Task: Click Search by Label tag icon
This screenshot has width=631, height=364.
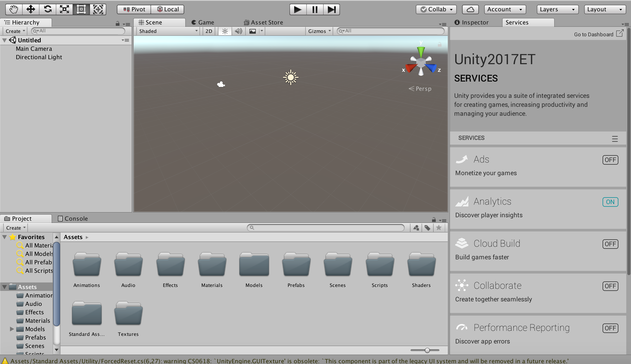Action: (427, 228)
